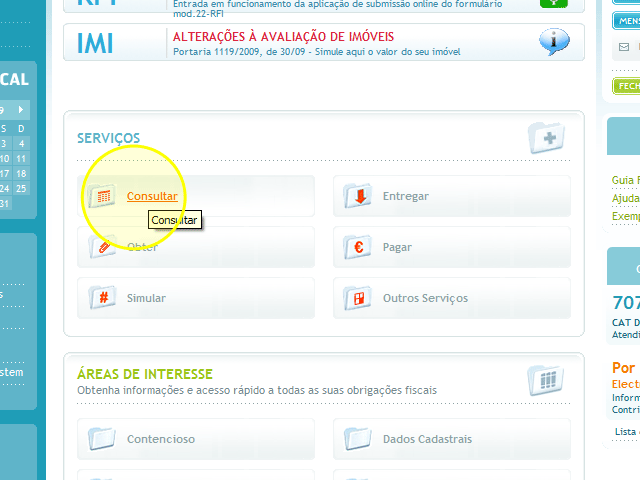640x480 pixels.
Task: Click the Áreas de Interesse grid folder icon
Action: (x=545, y=380)
